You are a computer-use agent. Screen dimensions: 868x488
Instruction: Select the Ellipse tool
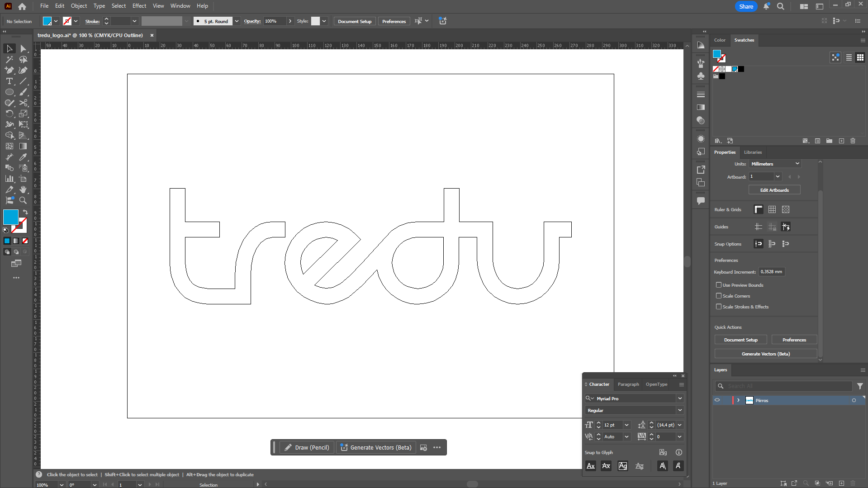pyautogui.click(x=9, y=92)
